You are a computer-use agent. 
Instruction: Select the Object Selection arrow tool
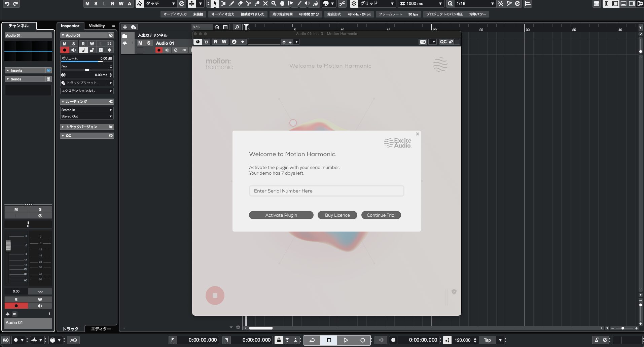tap(215, 4)
